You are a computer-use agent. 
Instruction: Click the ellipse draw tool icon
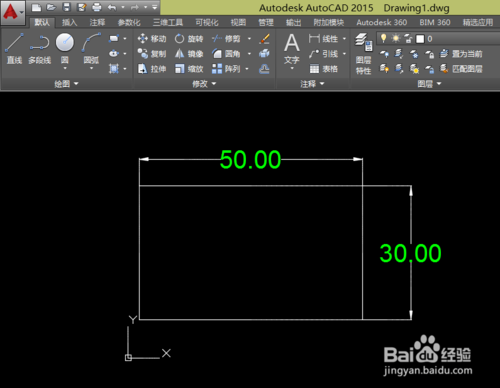[x=114, y=53]
